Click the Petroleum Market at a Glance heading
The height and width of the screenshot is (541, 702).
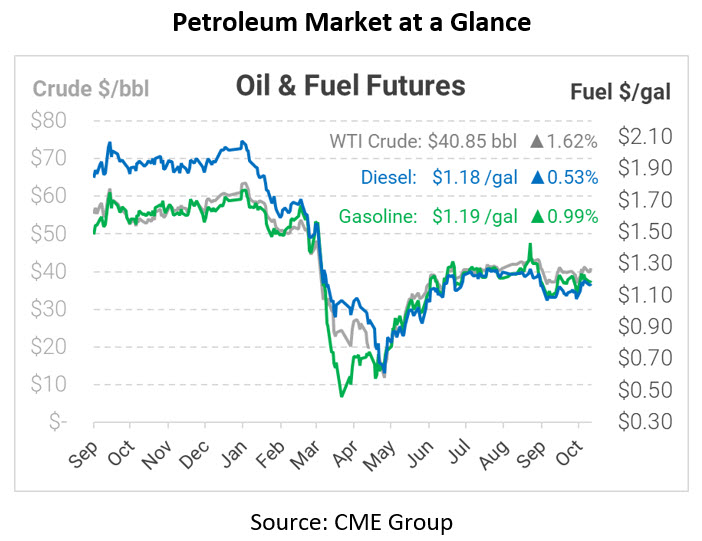[350, 23]
